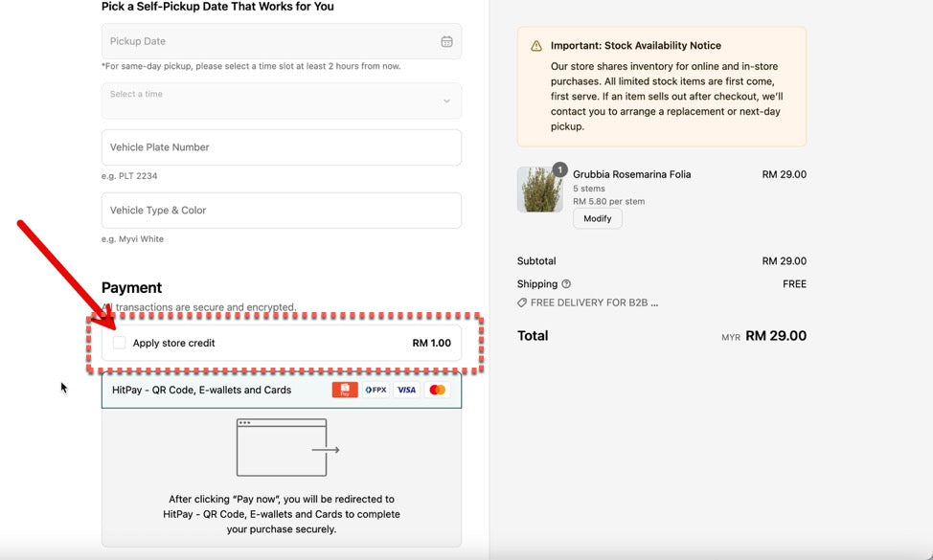Viewport: 933px width, 560px height.
Task: Click the calendar icon in Pickup Date
Action: (446, 42)
